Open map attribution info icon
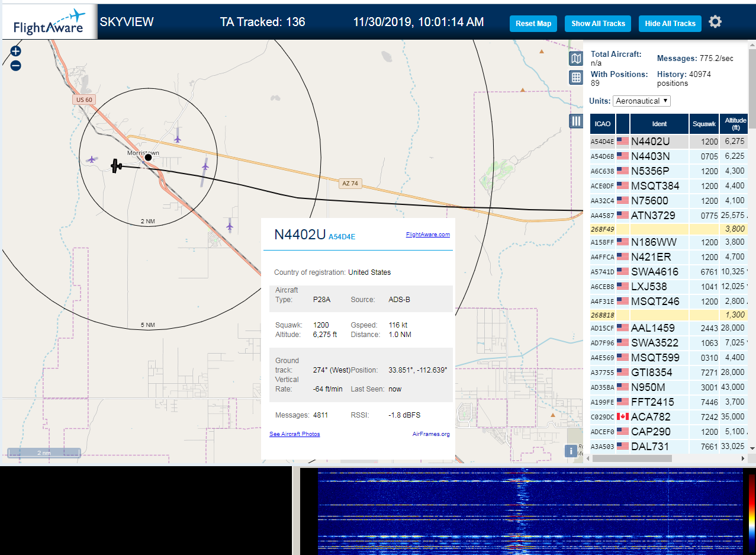Image resolution: width=756 pixels, height=555 pixels. point(571,451)
